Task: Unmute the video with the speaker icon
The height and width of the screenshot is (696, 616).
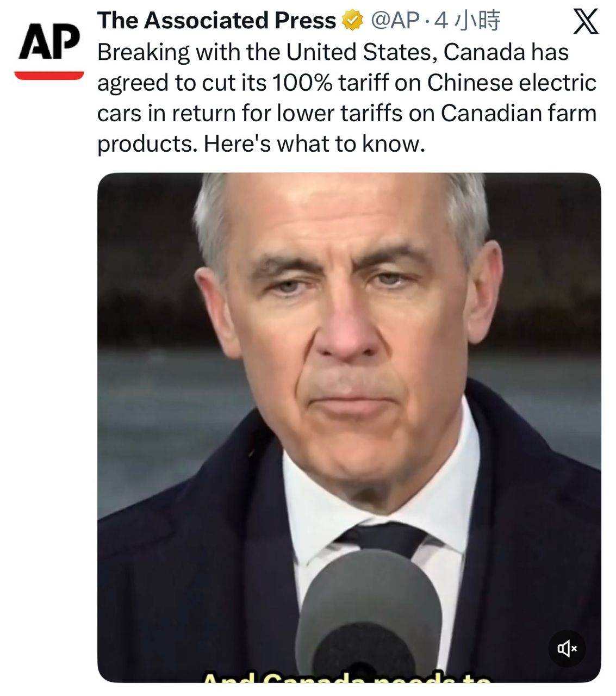Action: pos(567,648)
